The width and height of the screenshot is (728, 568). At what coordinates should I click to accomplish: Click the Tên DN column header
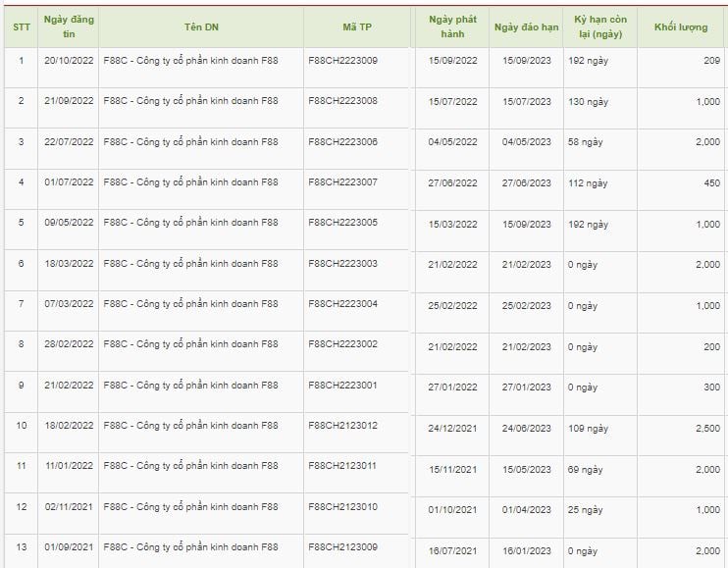200,26
